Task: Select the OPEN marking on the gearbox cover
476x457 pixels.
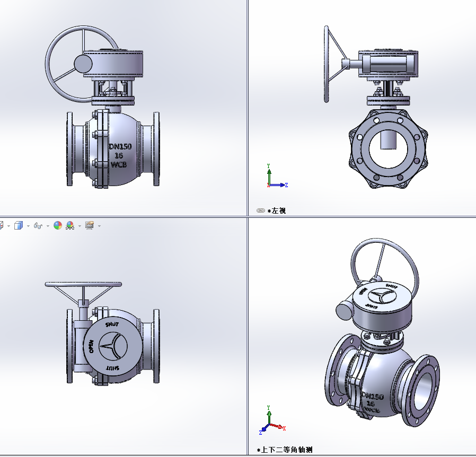Action: coord(91,347)
